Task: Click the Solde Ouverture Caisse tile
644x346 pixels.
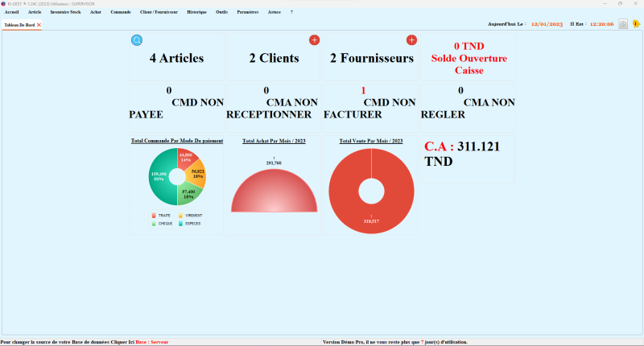Action: (469, 58)
